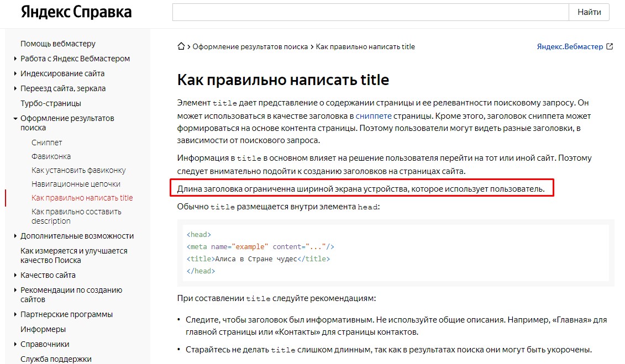The width and height of the screenshot is (625, 364).
Task: Click the page heading Как правильно написать title
Action: click(x=283, y=80)
